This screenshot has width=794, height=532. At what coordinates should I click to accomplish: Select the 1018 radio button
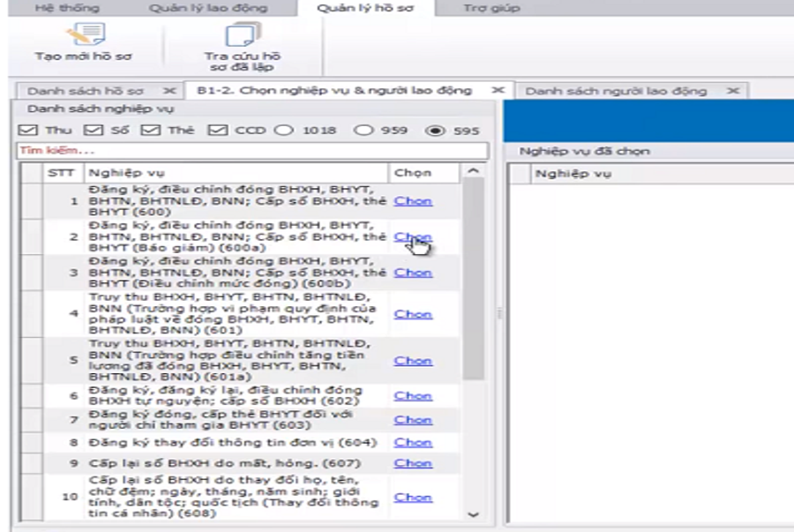284,131
